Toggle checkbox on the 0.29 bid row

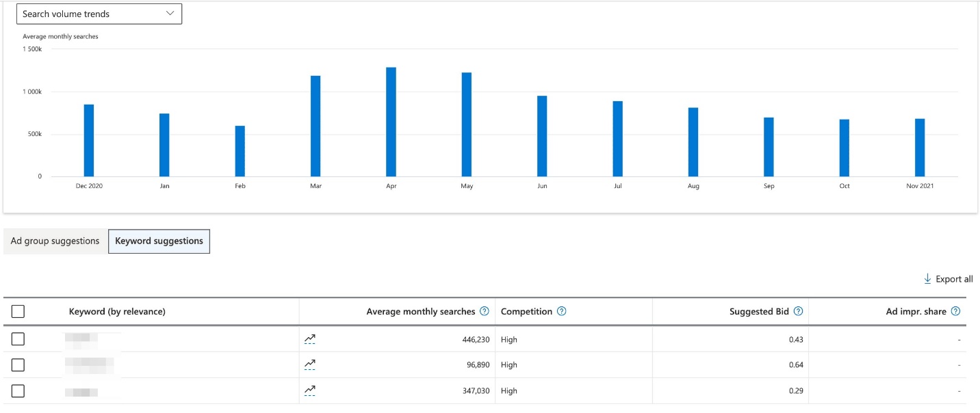18,391
